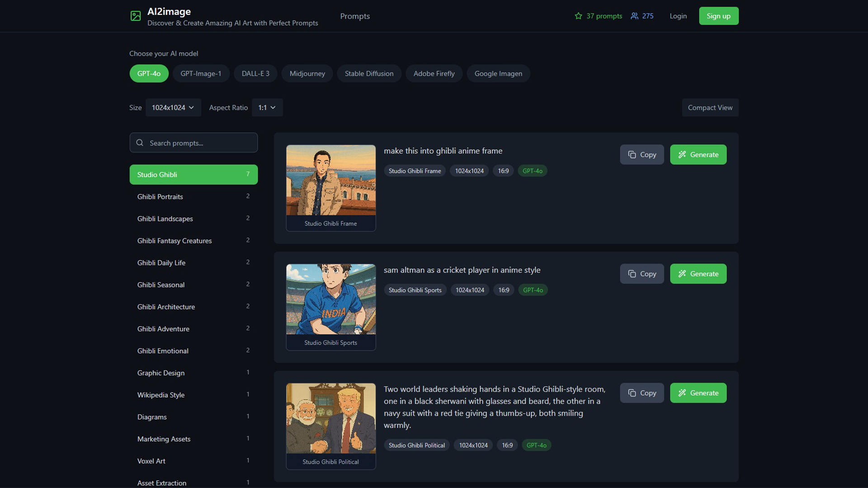868x488 pixels.
Task: Click the 37 prompts link
Action: coord(598,16)
